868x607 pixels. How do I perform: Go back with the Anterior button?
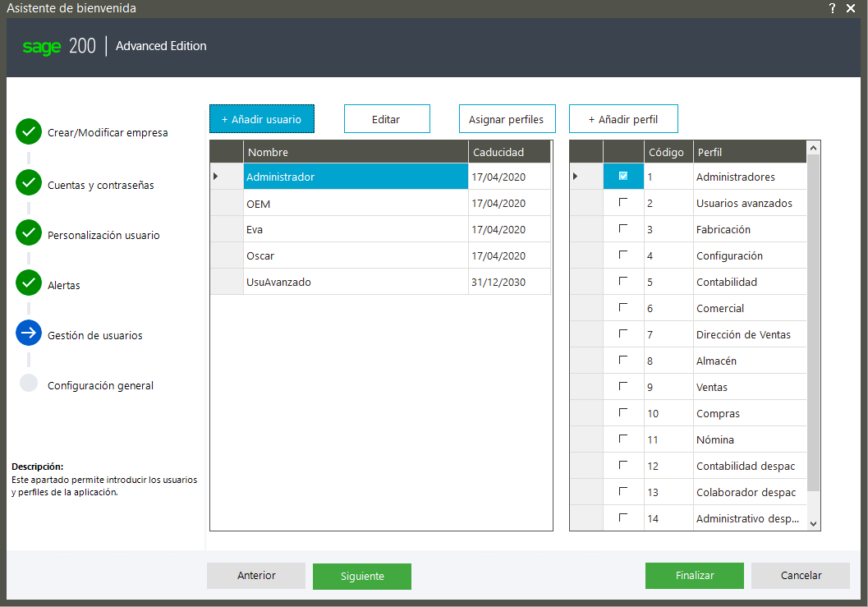256,576
